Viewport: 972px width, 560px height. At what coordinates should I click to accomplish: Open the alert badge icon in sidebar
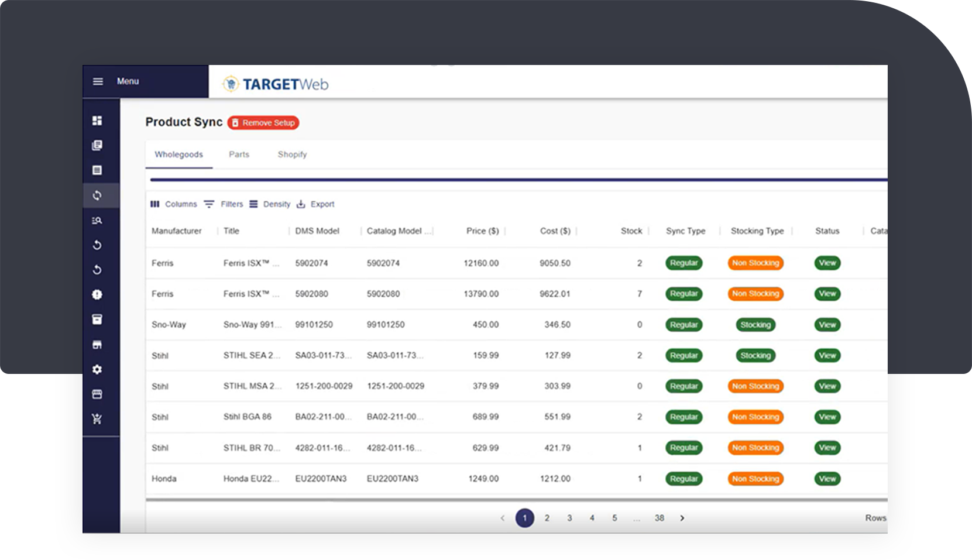pos(97,295)
